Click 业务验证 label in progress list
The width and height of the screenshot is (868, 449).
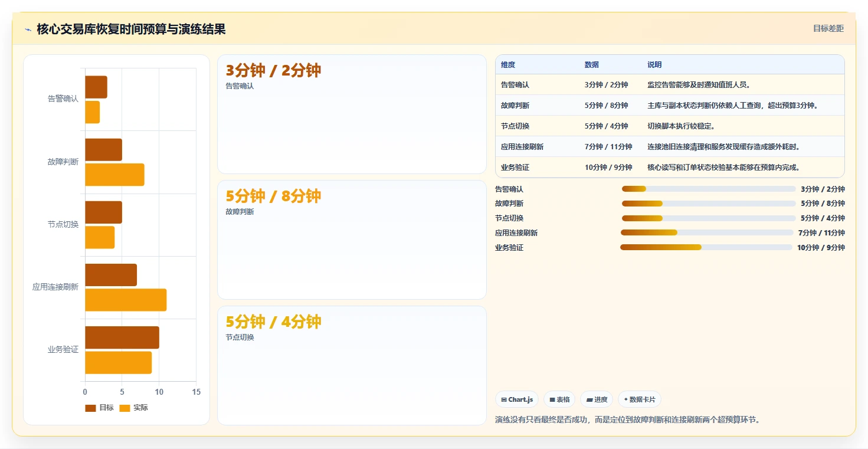(x=509, y=248)
